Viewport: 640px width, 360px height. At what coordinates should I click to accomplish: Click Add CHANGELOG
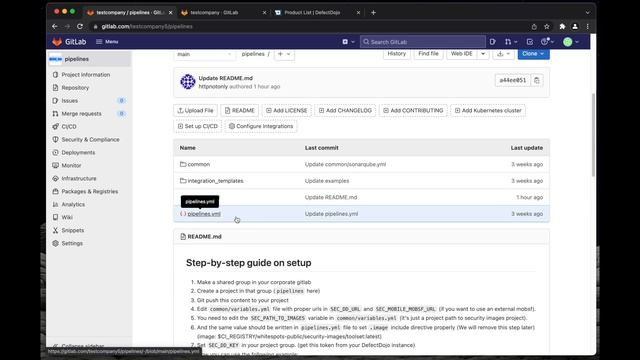(345, 110)
